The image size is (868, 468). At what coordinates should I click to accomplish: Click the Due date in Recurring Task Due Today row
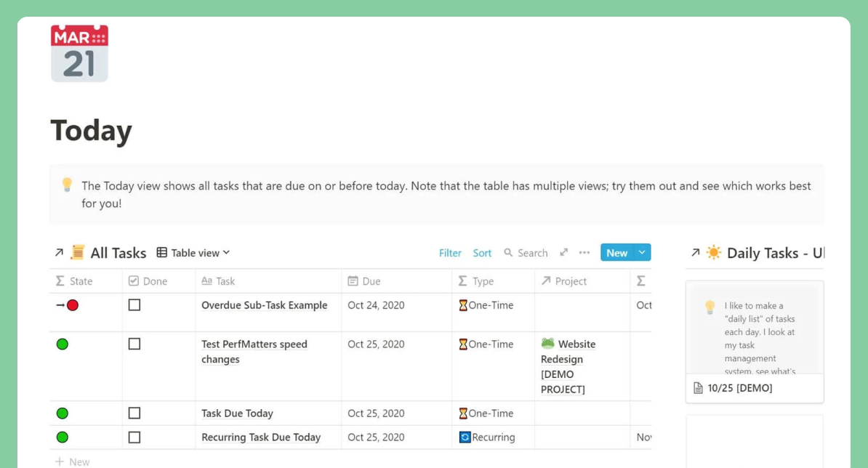[x=376, y=437]
